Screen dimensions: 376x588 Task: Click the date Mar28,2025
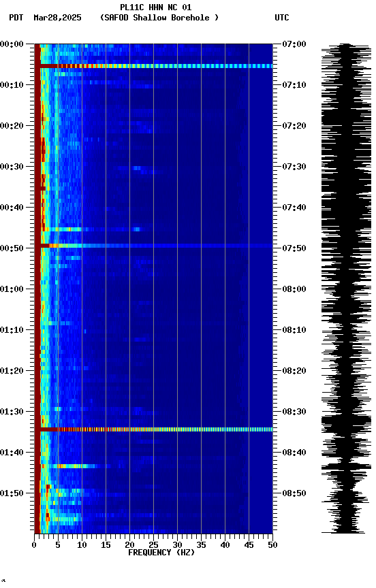pos(57,18)
